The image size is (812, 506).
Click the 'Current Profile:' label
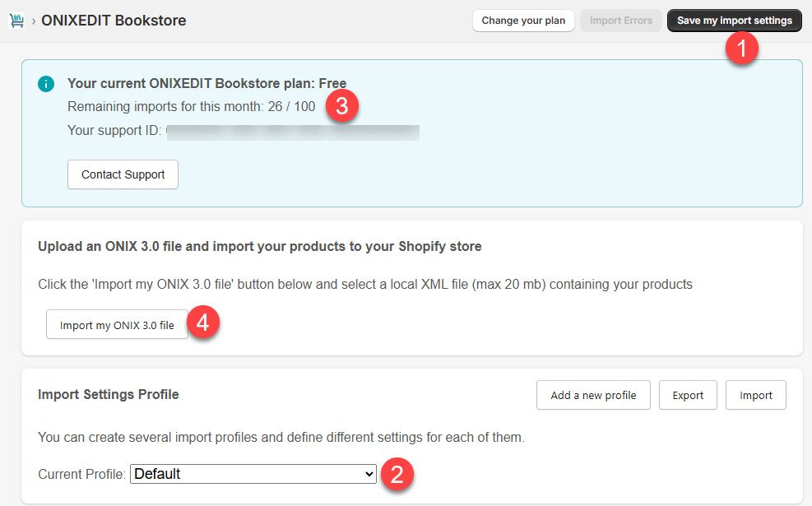point(81,475)
